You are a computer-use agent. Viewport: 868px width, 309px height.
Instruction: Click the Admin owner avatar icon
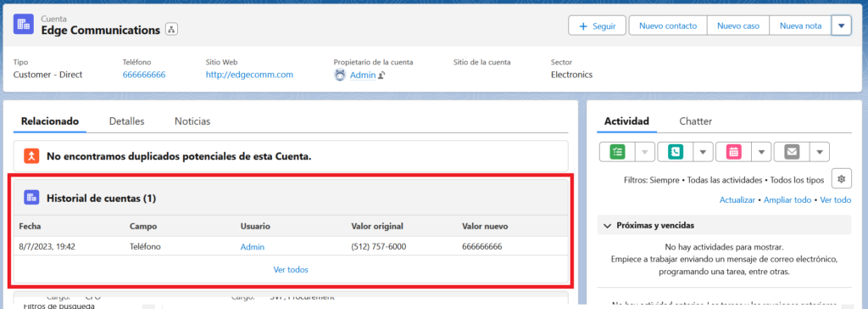[x=341, y=75]
